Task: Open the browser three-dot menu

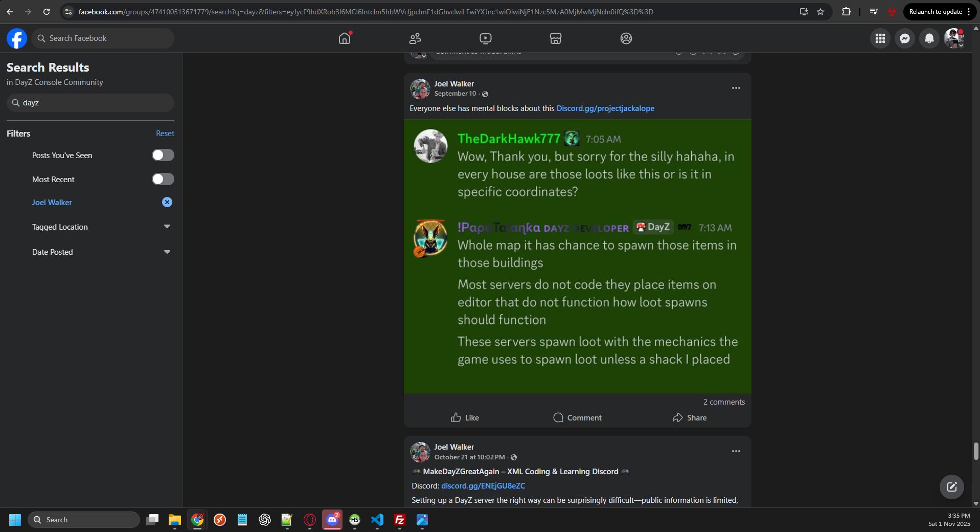Action: pos(969,12)
